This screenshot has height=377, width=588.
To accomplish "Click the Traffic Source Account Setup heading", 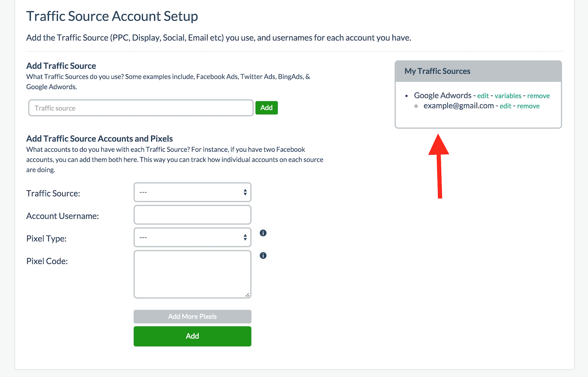I will (x=112, y=16).
